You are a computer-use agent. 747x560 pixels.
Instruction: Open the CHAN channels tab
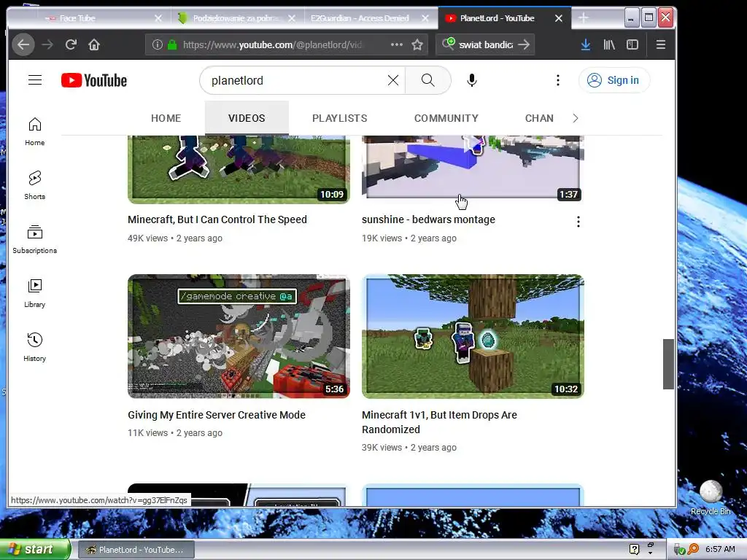click(x=539, y=118)
